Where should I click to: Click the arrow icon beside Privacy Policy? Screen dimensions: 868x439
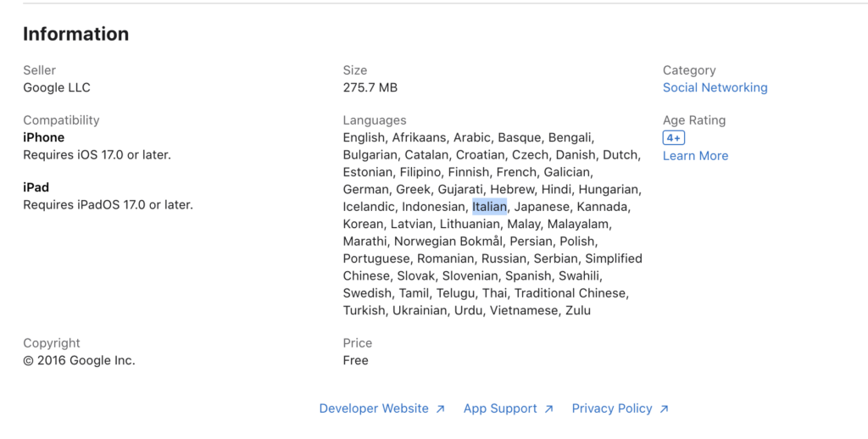[664, 409]
